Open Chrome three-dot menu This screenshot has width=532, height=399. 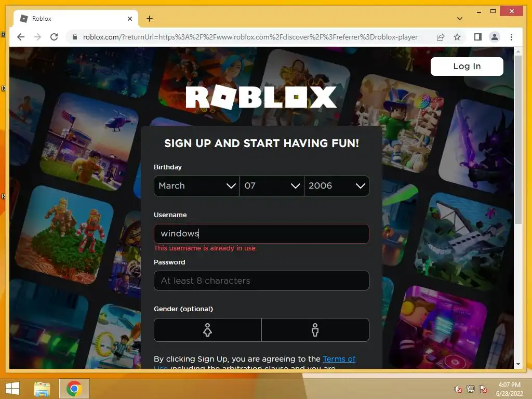pyautogui.click(x=511, y=37)
